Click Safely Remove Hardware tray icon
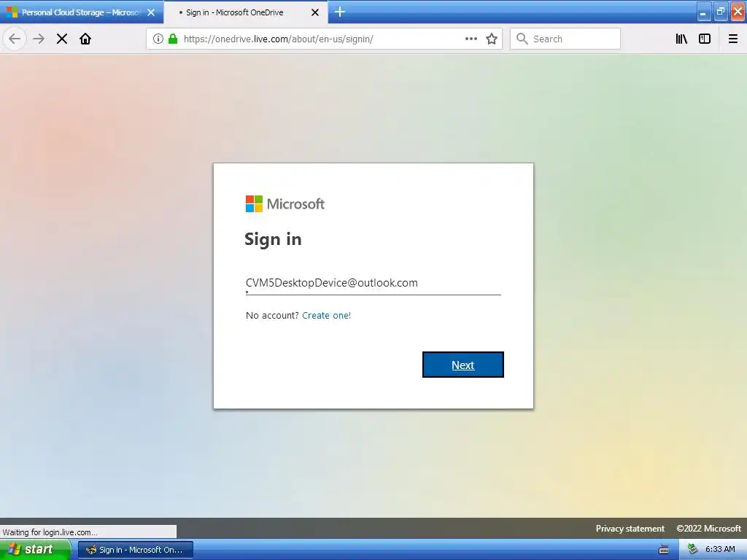The height and width of the screenshot is (560, 747). [x=693, y=550]
